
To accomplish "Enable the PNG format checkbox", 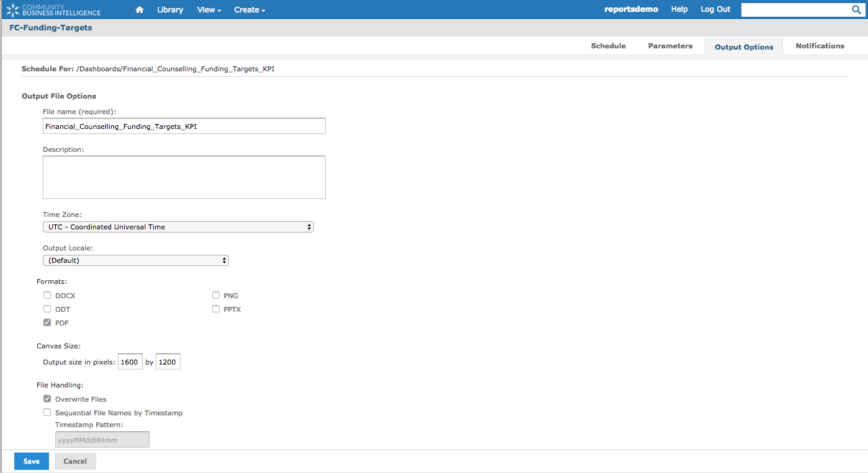I will pos(216,295).
